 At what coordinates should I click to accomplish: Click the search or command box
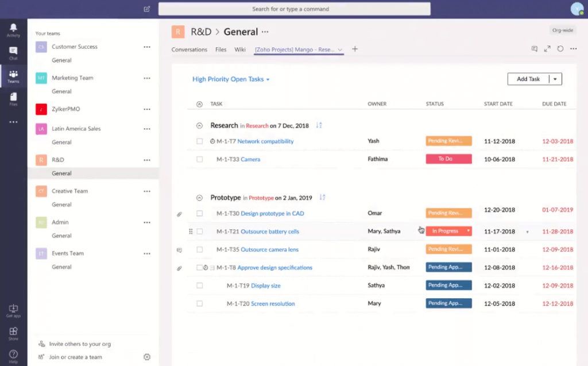pos(295,9)
